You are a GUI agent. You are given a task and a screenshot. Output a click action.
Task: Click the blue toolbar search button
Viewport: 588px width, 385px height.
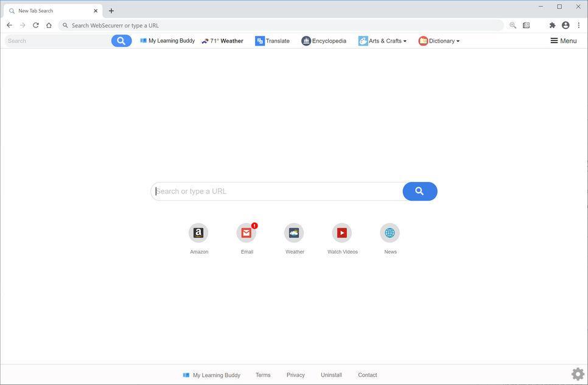coord(121,41)
